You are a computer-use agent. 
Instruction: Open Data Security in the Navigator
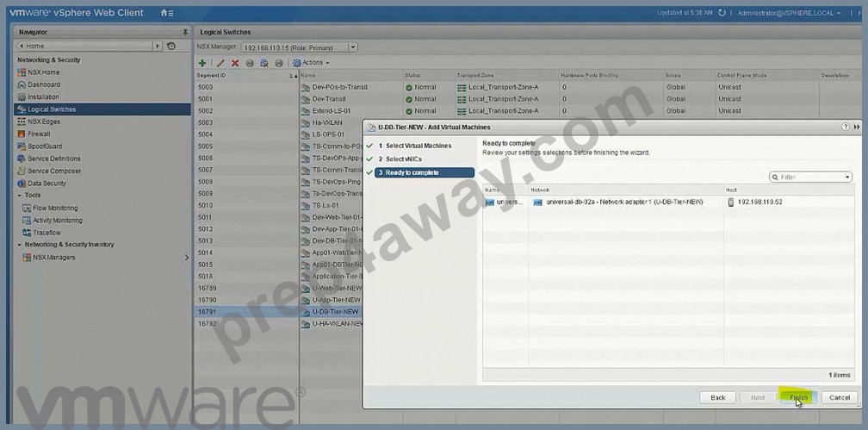point(46,184)
